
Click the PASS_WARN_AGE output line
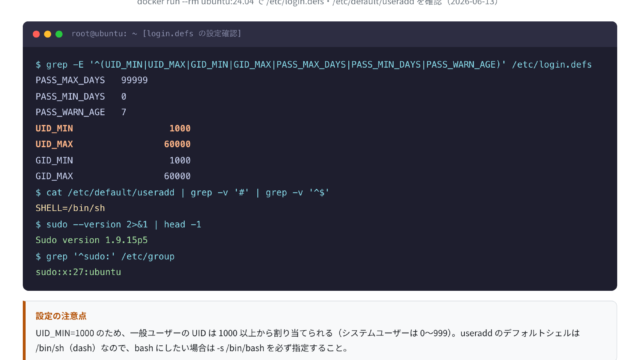coord(81,112)
